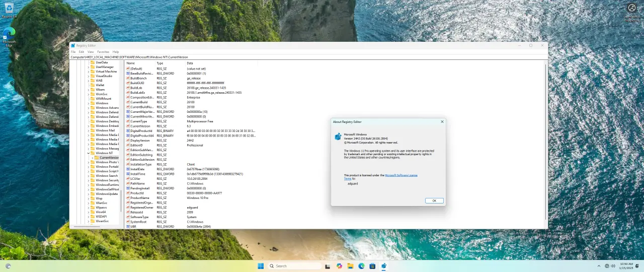Image resolution: width=644 pixels, height=272 pixels.
Task: Sort values by the Name column header
Action: tap(140, 63)
